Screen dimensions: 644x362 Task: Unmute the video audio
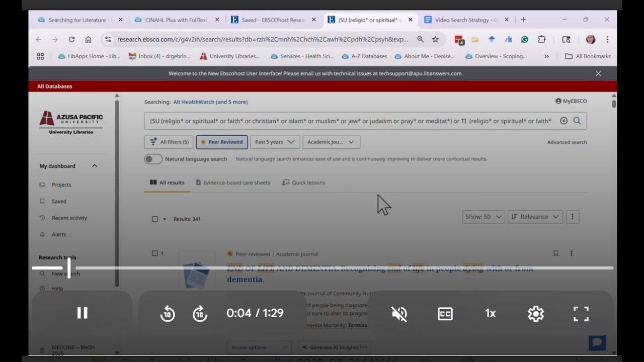coord(399,314)
